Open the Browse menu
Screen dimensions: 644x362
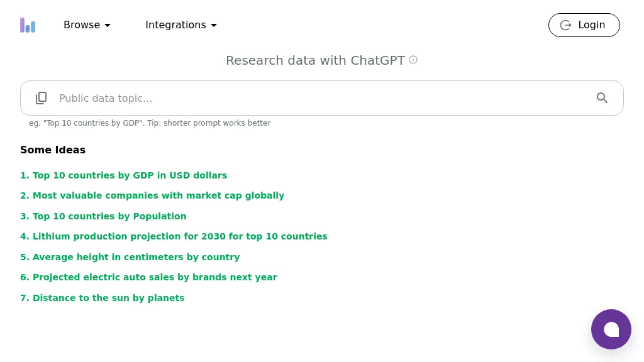82,25
